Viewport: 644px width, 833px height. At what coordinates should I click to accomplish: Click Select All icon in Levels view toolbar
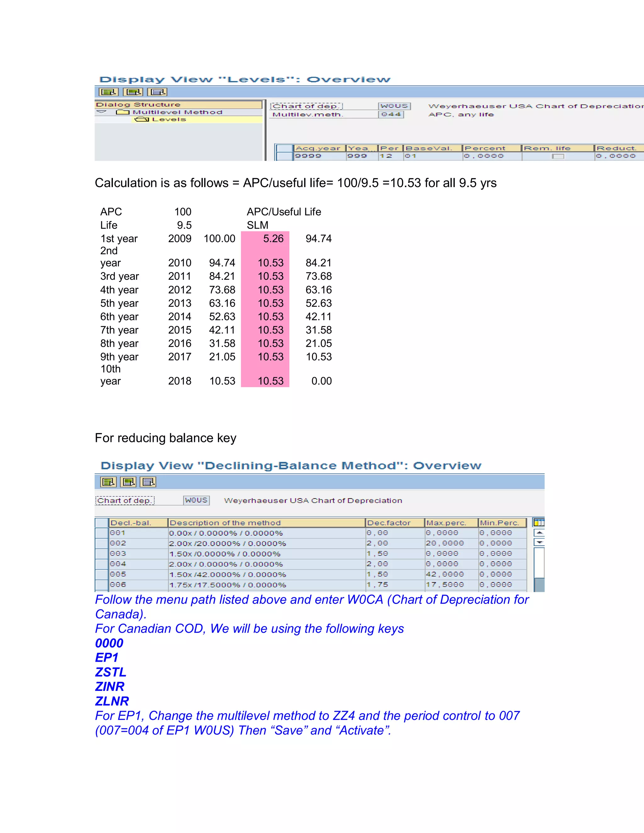[x=109, y=92]
